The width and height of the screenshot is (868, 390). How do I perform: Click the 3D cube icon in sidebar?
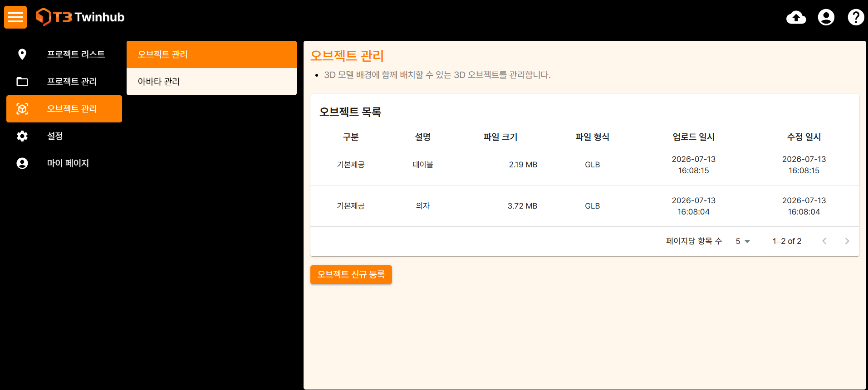(x=22, y=109)
